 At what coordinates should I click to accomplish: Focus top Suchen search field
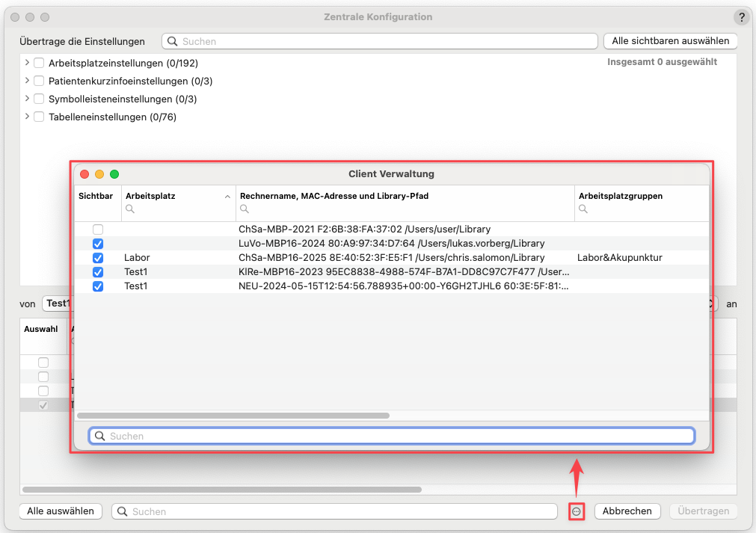pos(380,41)
